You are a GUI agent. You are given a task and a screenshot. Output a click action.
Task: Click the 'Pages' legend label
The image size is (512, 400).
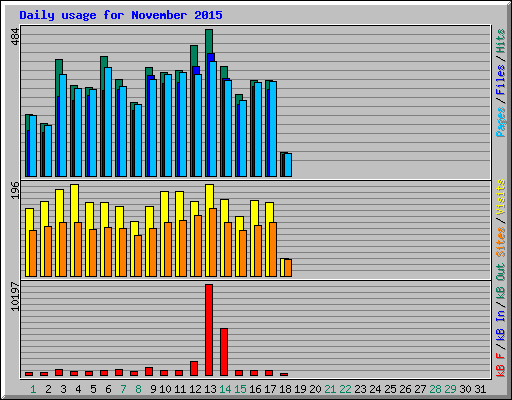point(501,122)
